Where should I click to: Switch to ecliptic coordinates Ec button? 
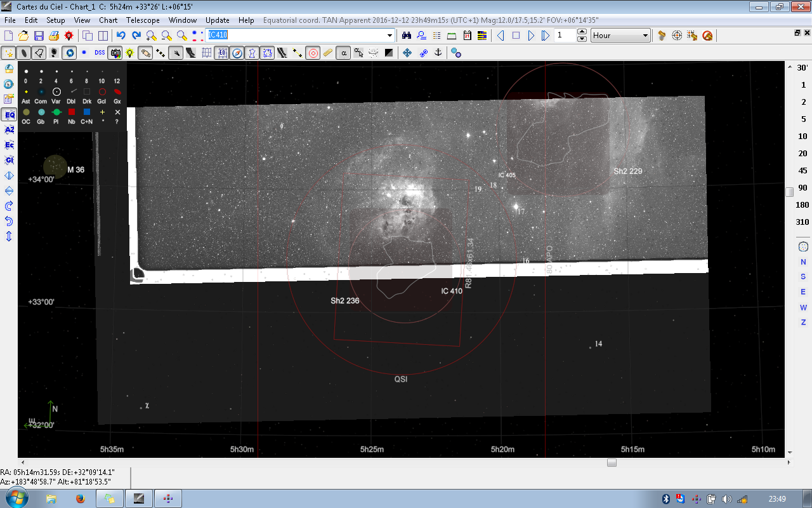pos(9,145)
